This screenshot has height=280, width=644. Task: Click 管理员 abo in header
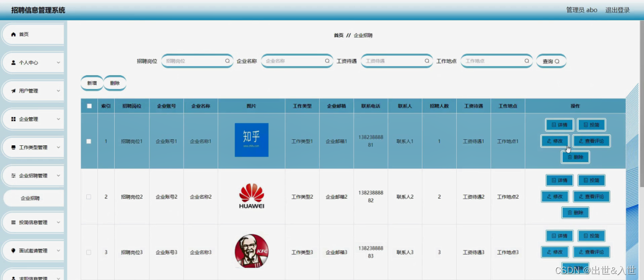(x=582, y=10)
